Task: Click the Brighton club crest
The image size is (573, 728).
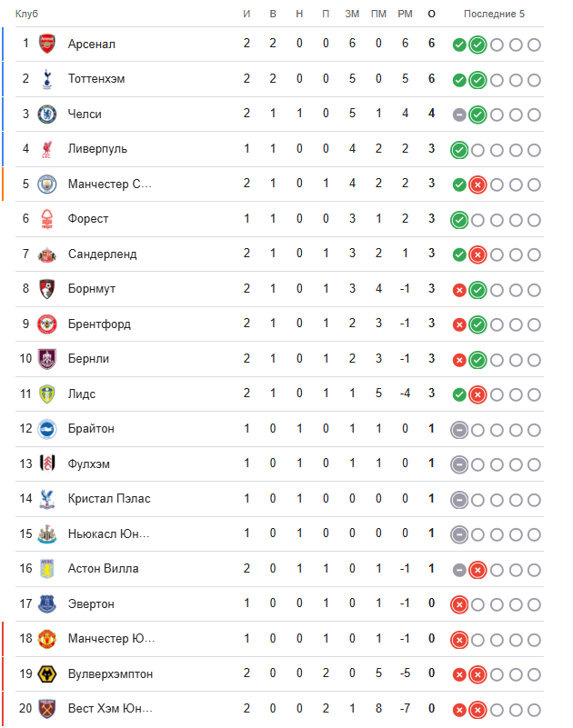Action: click(46, 429)
